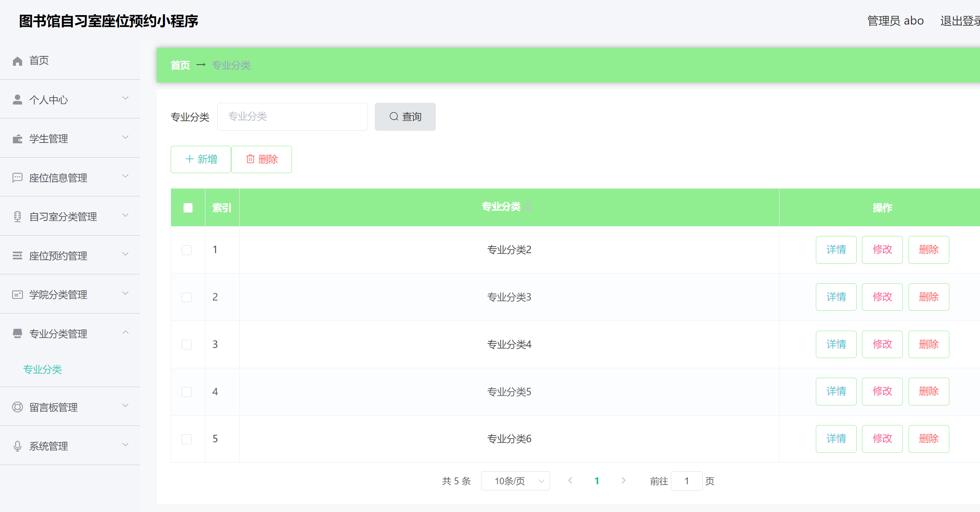Click the microphone icon beside 系统管理
This screenshot has width=980, height=512.
17,446
